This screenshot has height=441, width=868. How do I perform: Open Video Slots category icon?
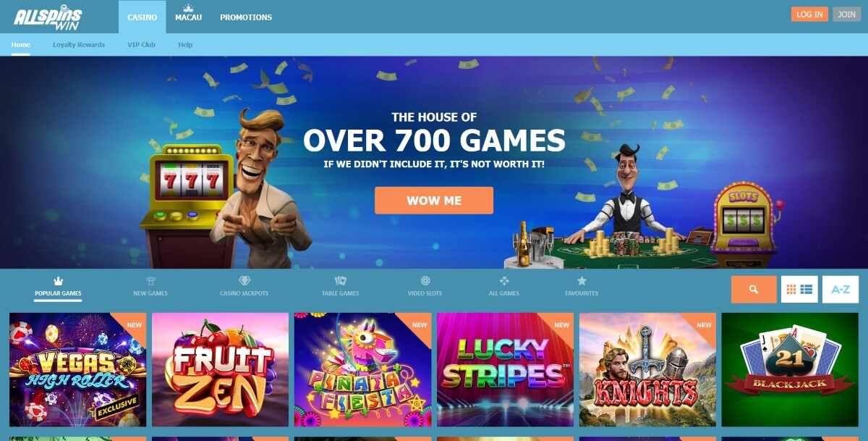[x=425, y=281]
